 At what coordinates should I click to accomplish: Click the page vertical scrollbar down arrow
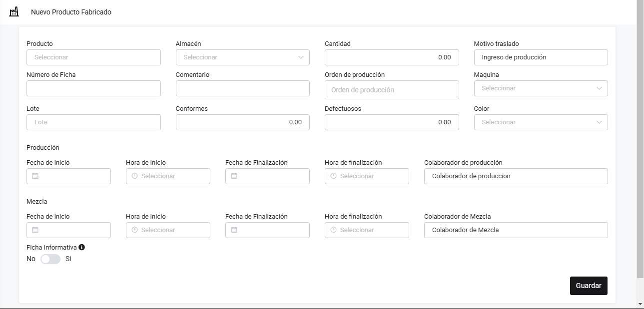click(x=640, y=304)
